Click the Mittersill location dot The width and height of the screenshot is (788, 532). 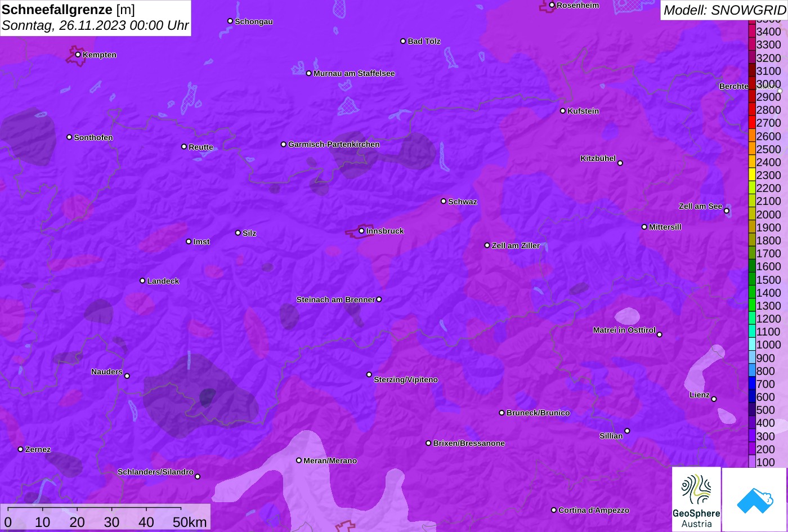tap(644, 227)
